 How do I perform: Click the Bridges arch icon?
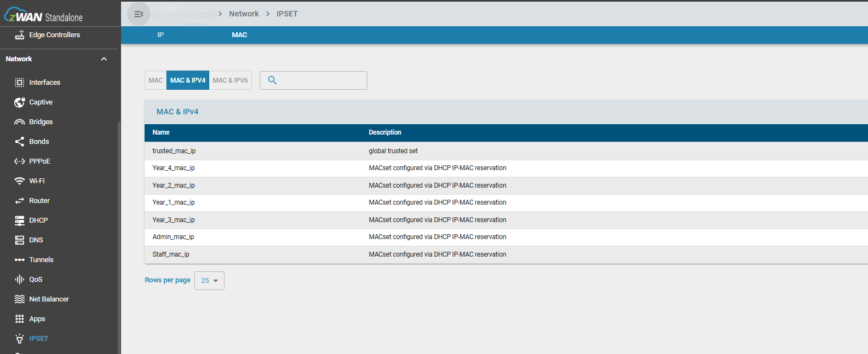[x=20, y=122]
